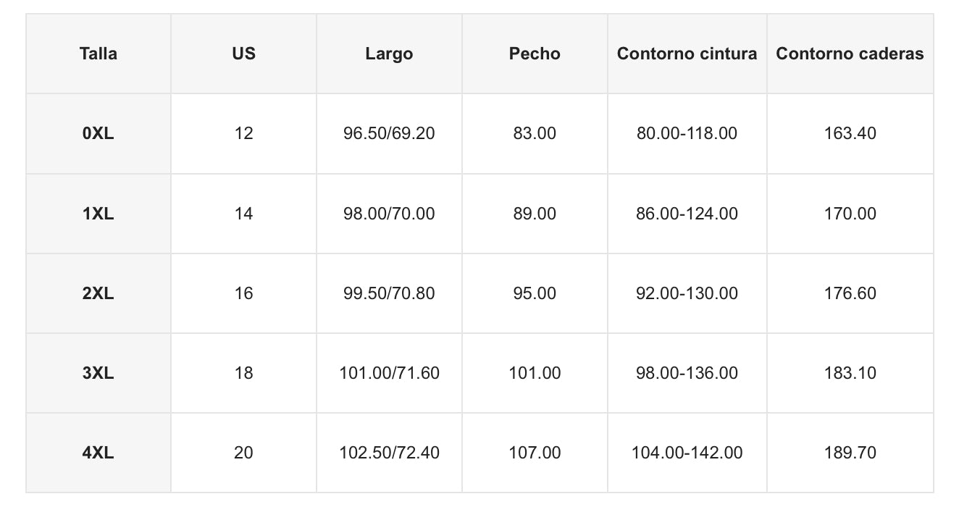
Task: Click the US column header
Action: [x=243, y=54]
